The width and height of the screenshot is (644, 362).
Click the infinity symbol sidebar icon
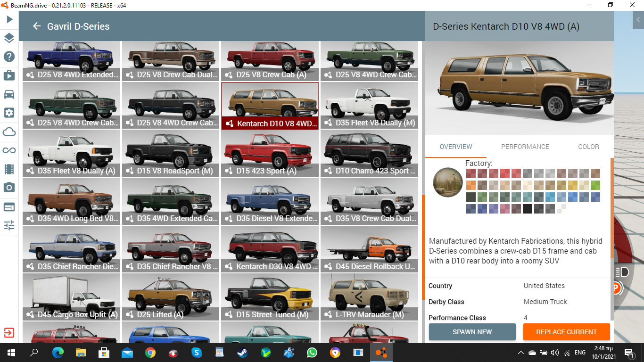pos(9,150)
